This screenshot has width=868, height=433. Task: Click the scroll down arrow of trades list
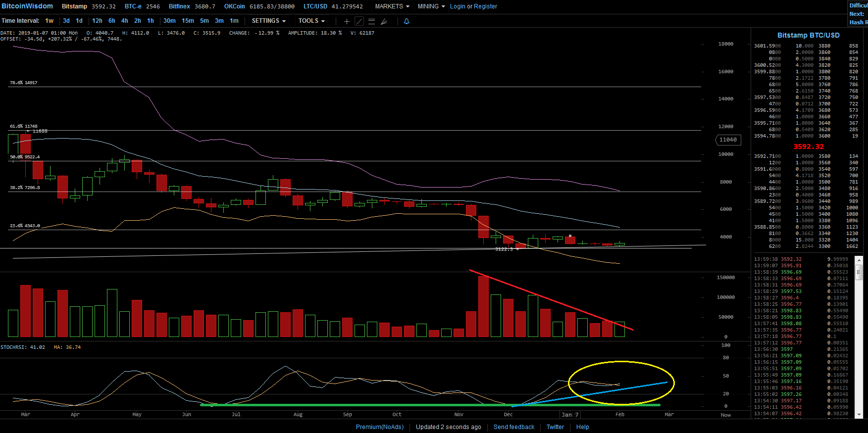coord(859,415)
